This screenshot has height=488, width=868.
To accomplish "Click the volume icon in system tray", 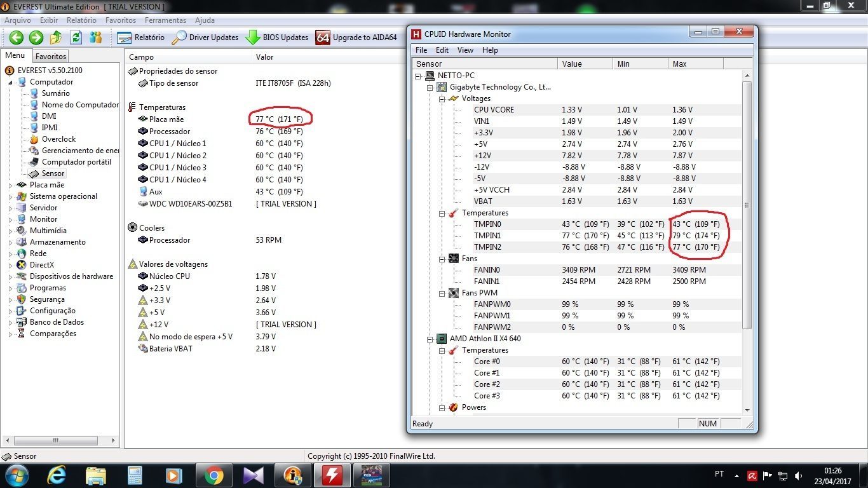I will (799, 475).
